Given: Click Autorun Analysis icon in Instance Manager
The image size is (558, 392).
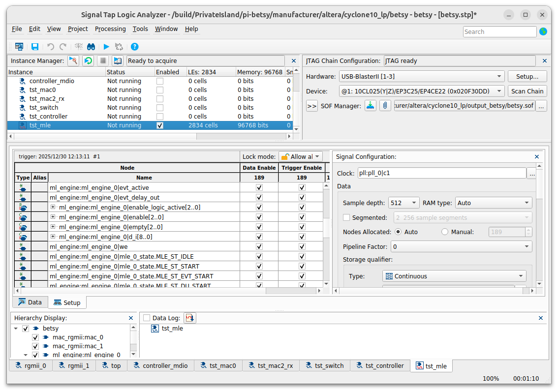Looking at the screenshot, I should [x=88, y=61].
